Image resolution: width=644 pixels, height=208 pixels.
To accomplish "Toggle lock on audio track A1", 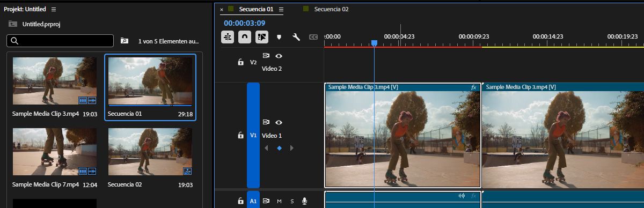I will 241,201.
